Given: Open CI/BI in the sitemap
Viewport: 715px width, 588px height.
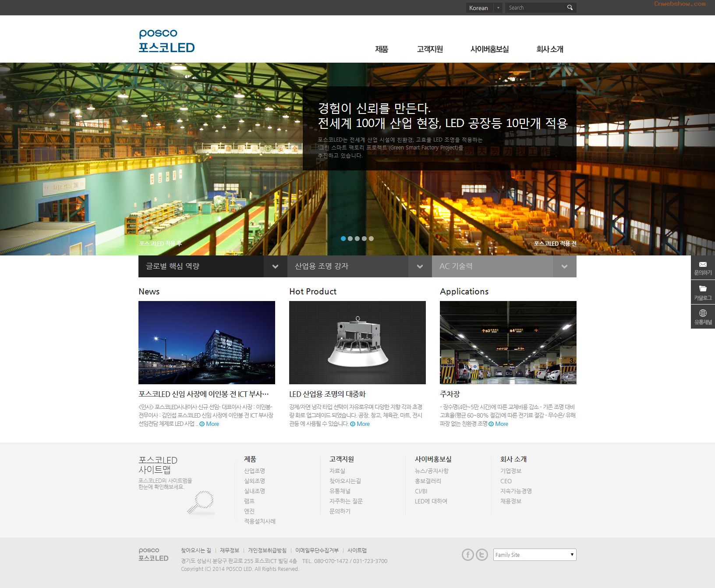Looking at the screenshot, I should (421, 491).
